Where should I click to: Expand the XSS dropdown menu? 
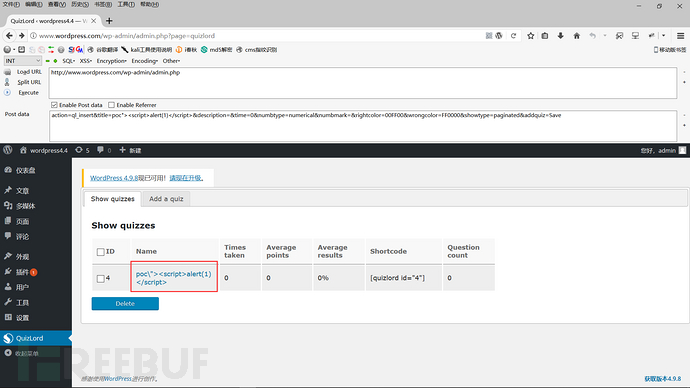[86, 61]
